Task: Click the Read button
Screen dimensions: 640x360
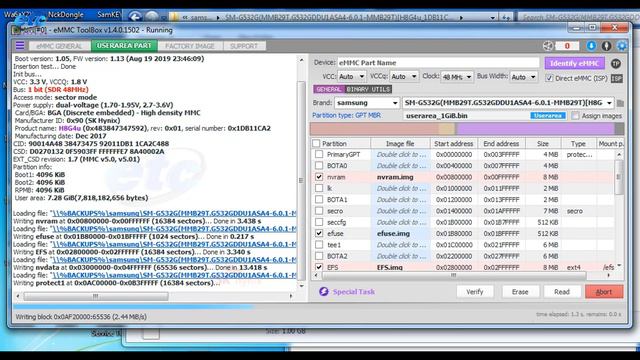Action: [562, 292]
